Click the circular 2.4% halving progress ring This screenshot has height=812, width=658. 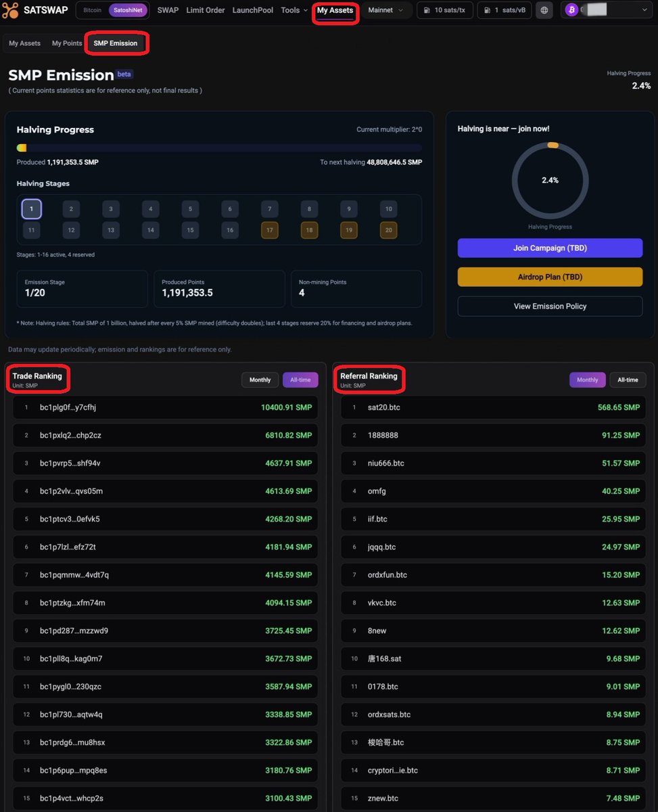tap(550, 181)
